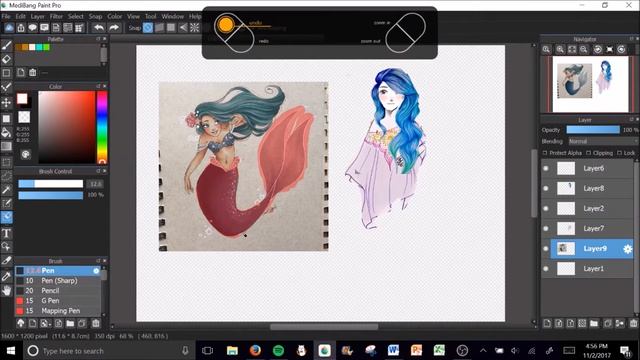
Task: Hide Layer7 visibility dot
Action: click(546, 229)
